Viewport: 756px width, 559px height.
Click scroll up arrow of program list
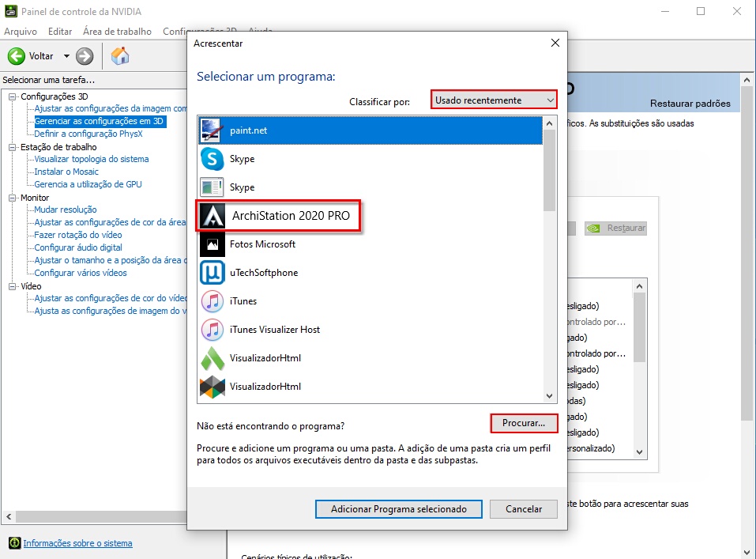click(549, 123)
